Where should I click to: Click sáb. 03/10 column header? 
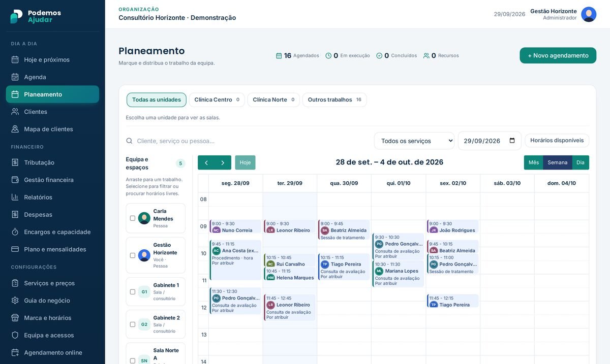507,183
